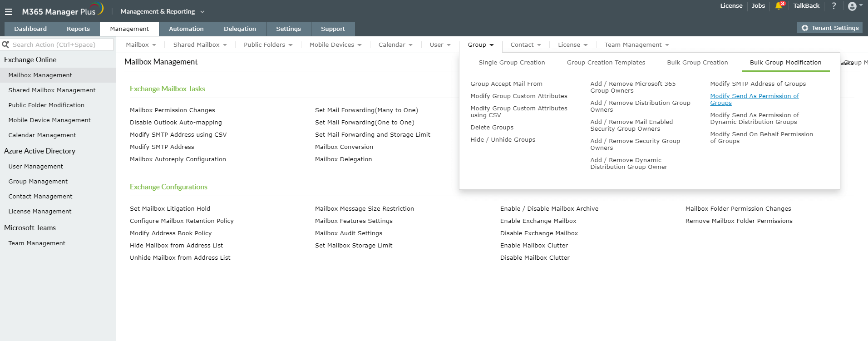Open the hamburger navigation menu
Viewport: 868px width, 341px height.
tap(8, 12)
